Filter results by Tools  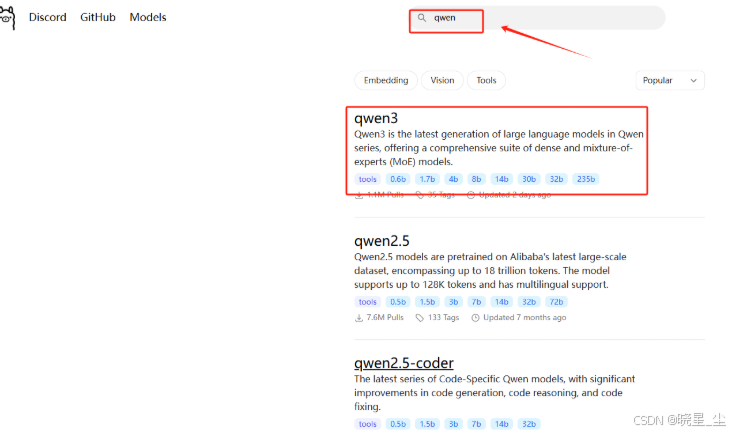(486, 80)
